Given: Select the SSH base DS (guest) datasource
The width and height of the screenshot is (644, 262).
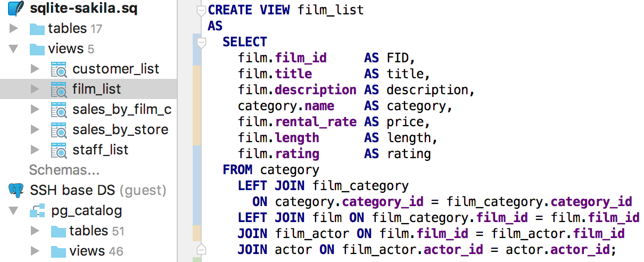Looking at the screenshot, I should click(98, 190).
